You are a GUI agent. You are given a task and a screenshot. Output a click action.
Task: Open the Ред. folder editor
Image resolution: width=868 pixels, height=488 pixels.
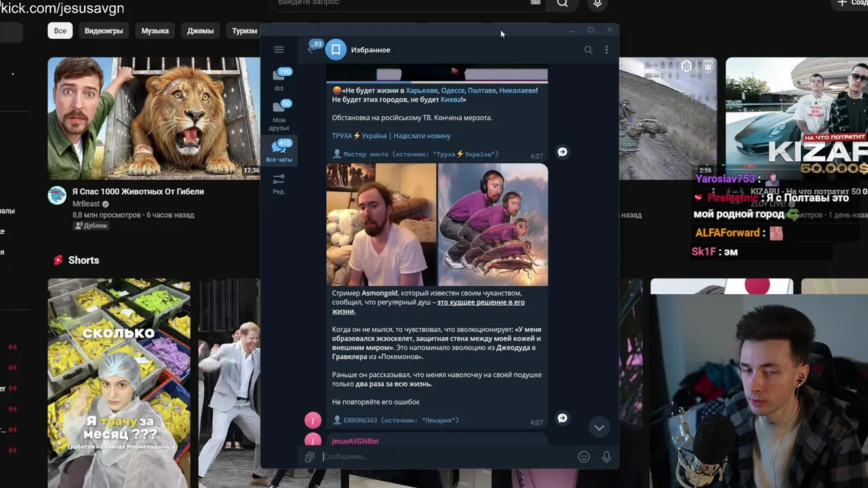click(279, 184)
